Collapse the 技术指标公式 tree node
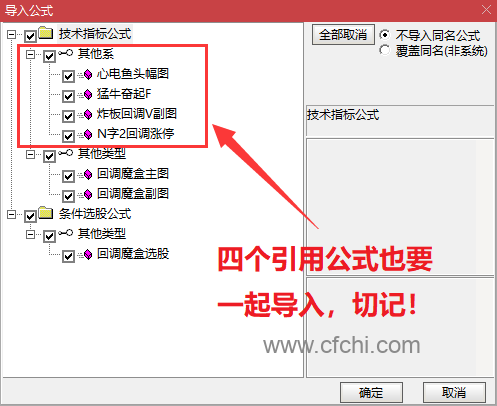The image size is (497, 406). click(x=11, y=34)
